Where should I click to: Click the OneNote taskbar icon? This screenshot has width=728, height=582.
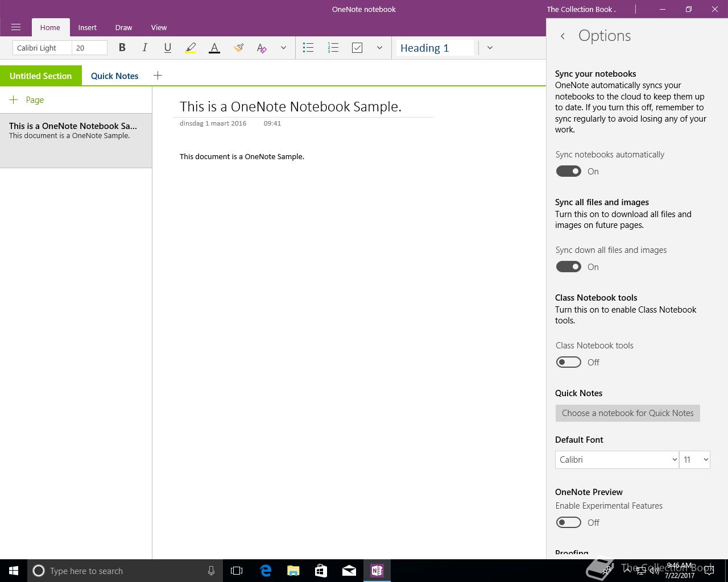(377, 571)
